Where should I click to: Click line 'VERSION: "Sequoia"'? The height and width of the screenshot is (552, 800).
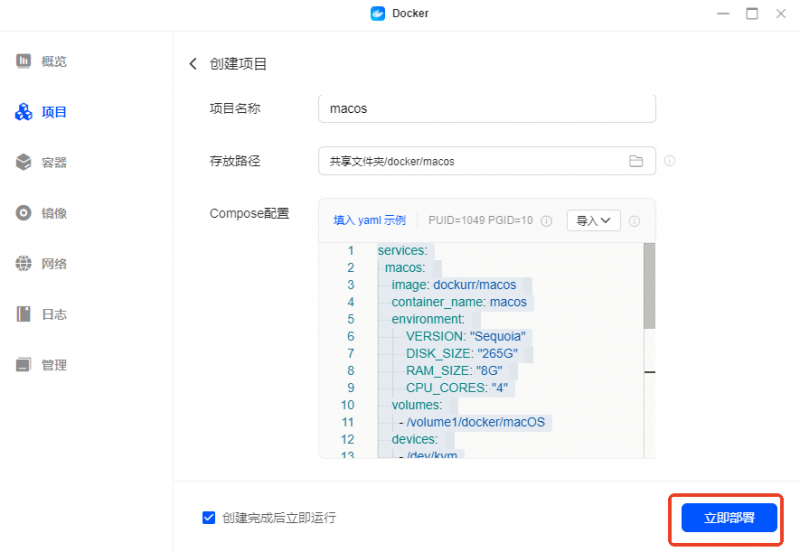(x=465, y=336)
